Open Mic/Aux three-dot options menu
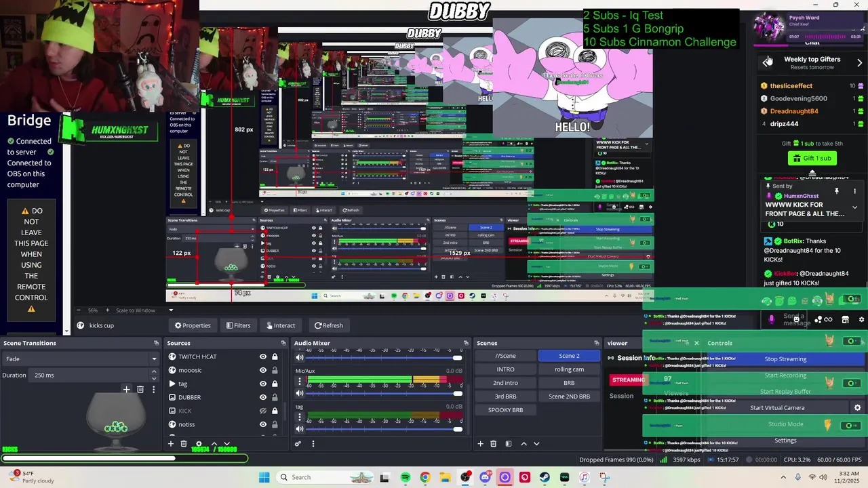868x488 pixels. pyautogui.click(x=300, y=382)
